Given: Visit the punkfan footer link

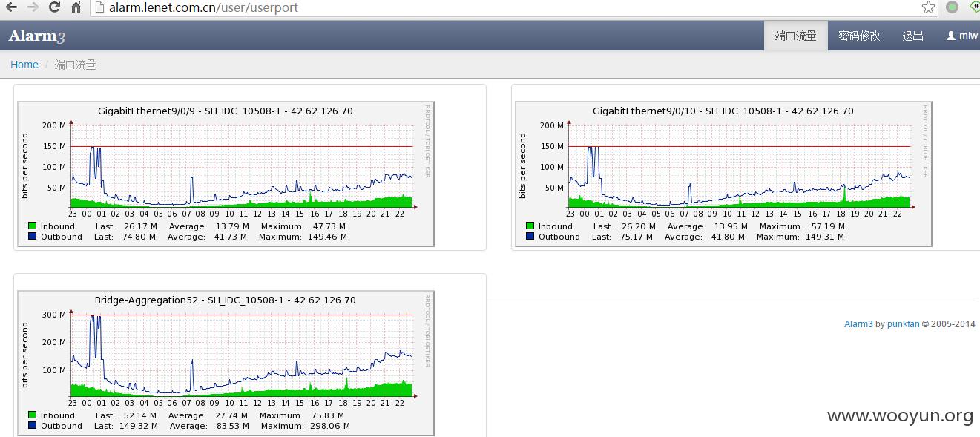Looking at the screenshot, I should click(903, 324).
